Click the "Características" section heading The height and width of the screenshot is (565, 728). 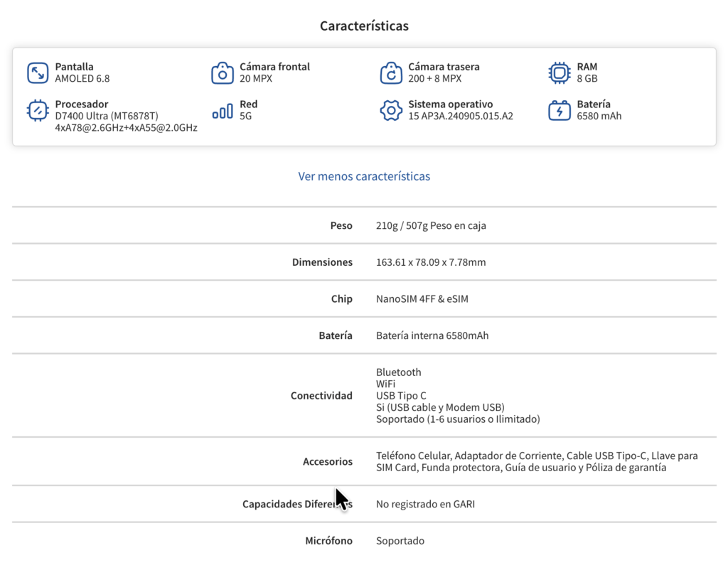(x=364, y=26)
